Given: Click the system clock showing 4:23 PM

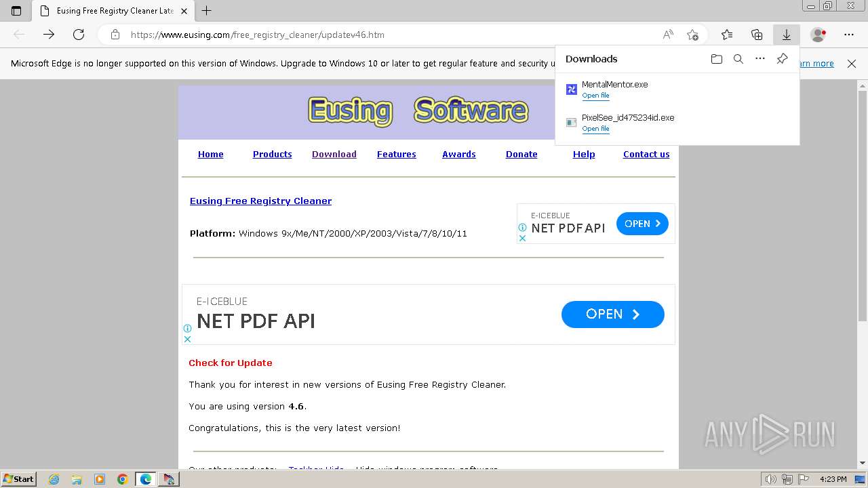Looking at the screenshot, I should click(x=833, y=479).
